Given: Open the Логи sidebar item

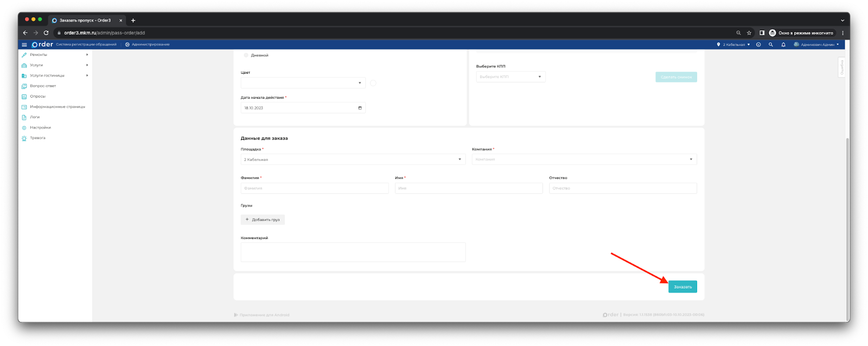Looking at the screenshot, I should (x=35, y=117).
